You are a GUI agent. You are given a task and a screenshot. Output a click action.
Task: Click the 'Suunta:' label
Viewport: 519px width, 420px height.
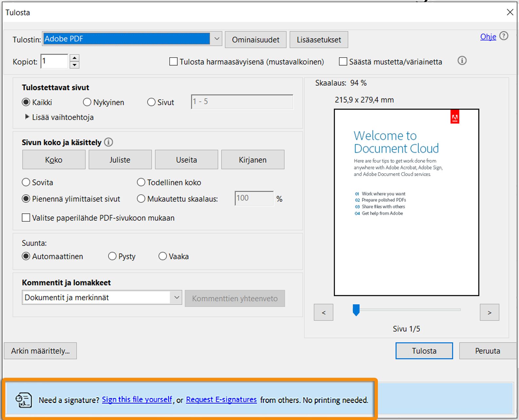[x=34, y=243]
